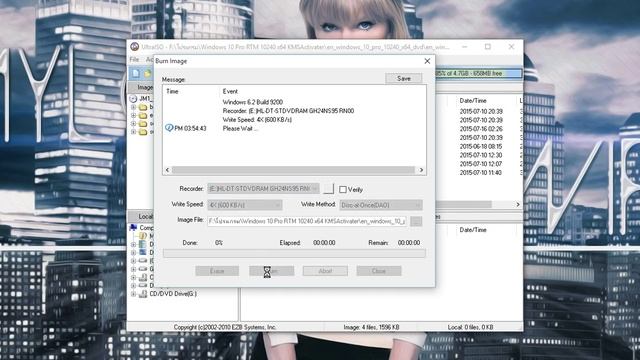640x360 pixels.
Task: Select the 'Write Speed: 4X (600 KB/s)' log line
Action: click(x=257, y=120)
